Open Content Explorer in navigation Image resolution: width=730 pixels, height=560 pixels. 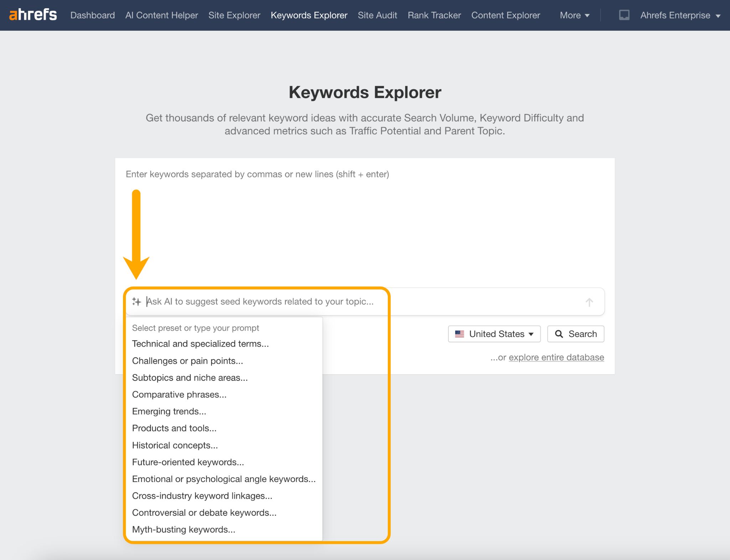click(x=505, y=15)
